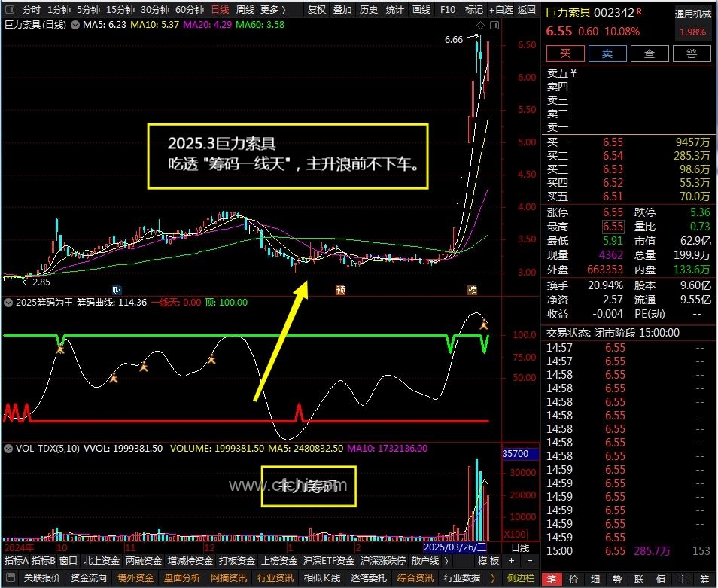
Task: Click the 返回 back button
Action: (527, 10)
